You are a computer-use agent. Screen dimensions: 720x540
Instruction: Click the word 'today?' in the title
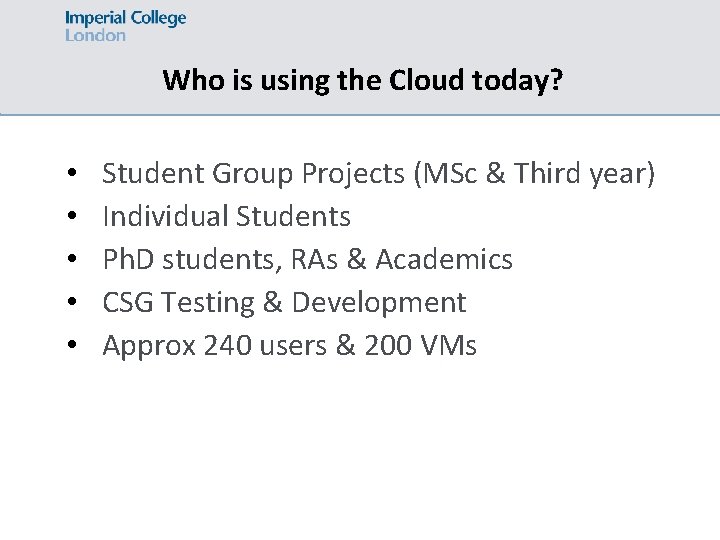(518, 81)
